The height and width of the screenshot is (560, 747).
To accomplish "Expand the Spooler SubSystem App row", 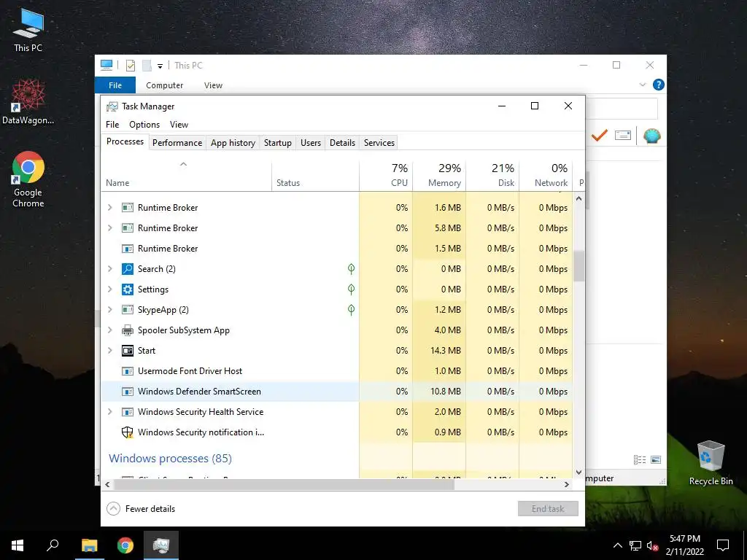I will 110,330.
